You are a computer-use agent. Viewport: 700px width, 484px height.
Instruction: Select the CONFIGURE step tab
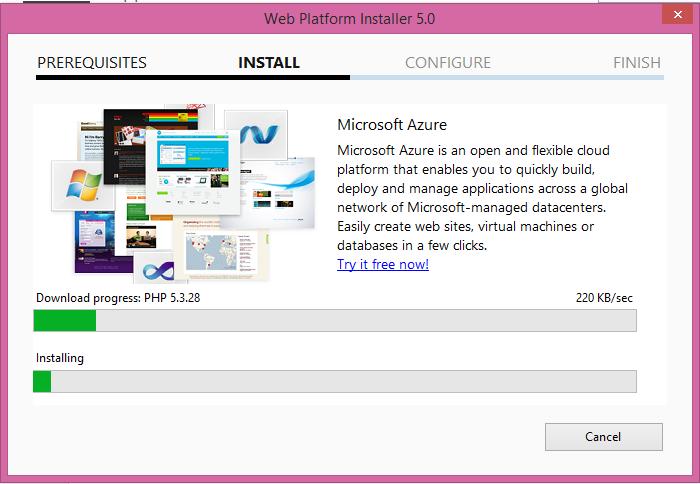(448, 63)
